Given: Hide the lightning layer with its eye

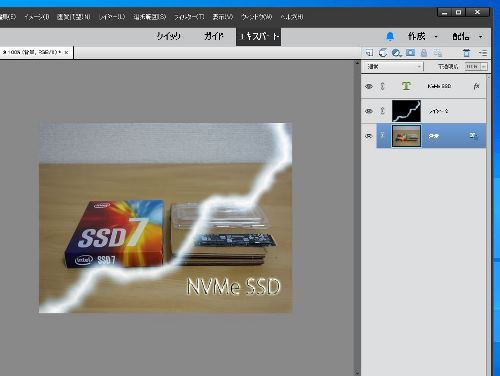Looking at the screenshot, I should [x=369, y=111].
